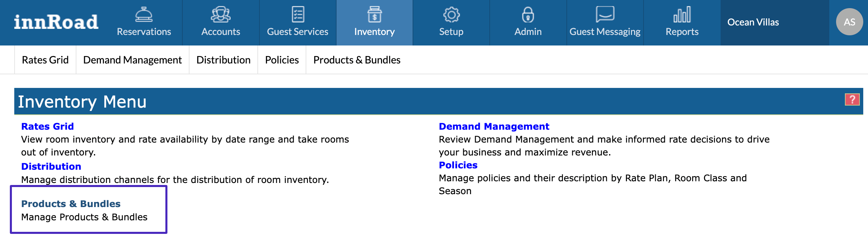This screenshot has width=868, height=241.
Task: Follow the Demand Management link
Action: pos(494,126)
